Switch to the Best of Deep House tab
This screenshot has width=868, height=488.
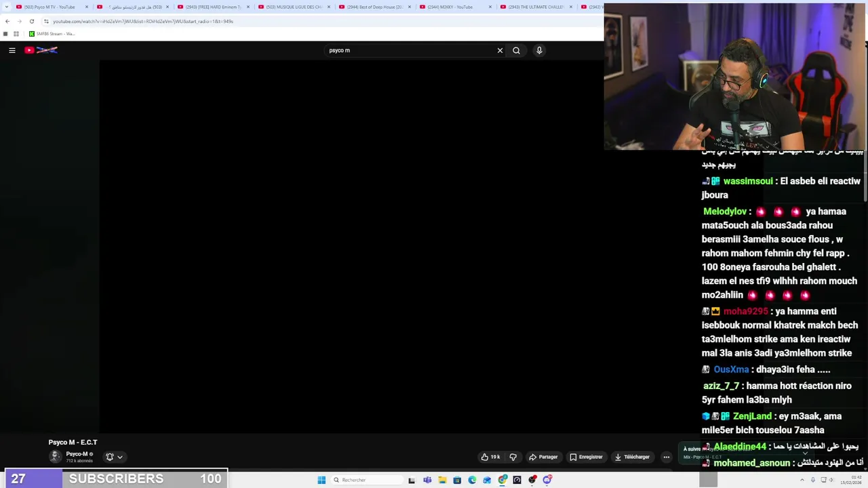coord(374,7)
